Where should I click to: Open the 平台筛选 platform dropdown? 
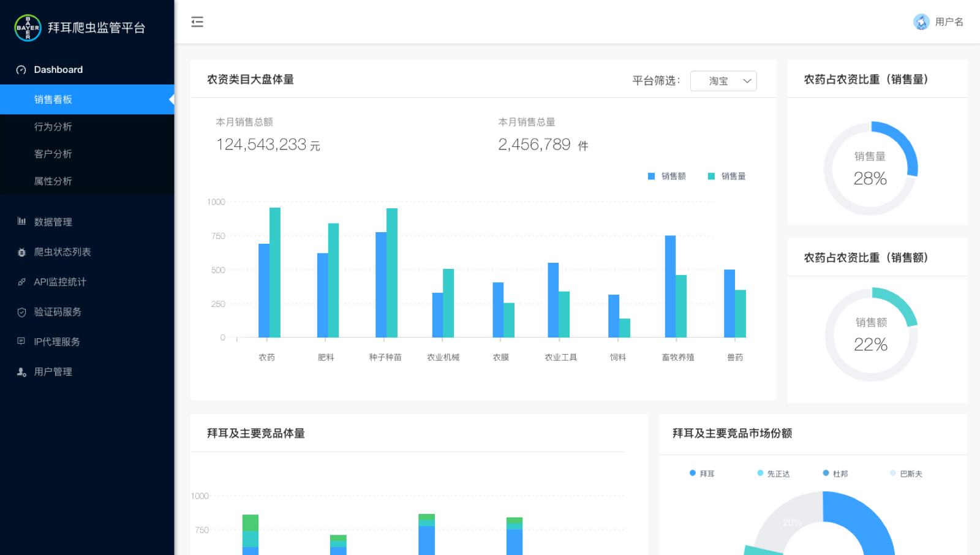click(723, 80)
